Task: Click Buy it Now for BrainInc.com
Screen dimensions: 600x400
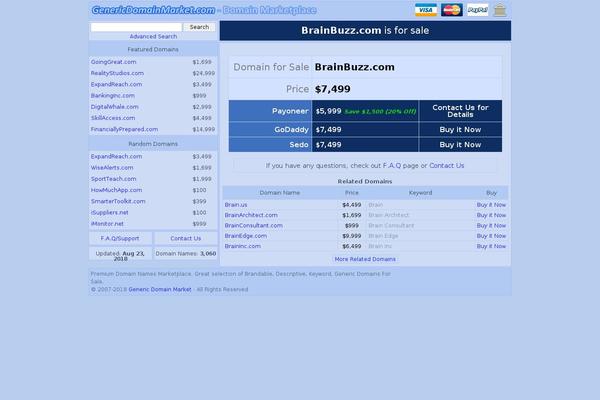Action: 491,247
